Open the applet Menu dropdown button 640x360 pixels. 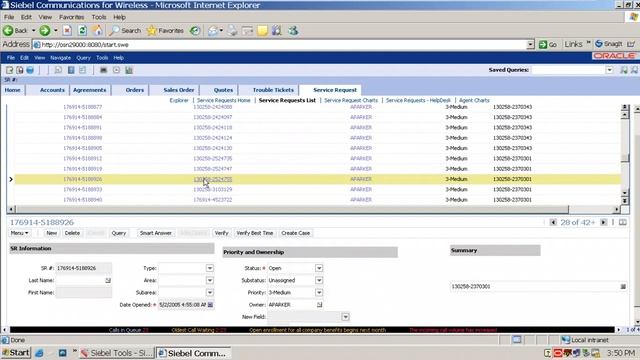tap(20, 233)
